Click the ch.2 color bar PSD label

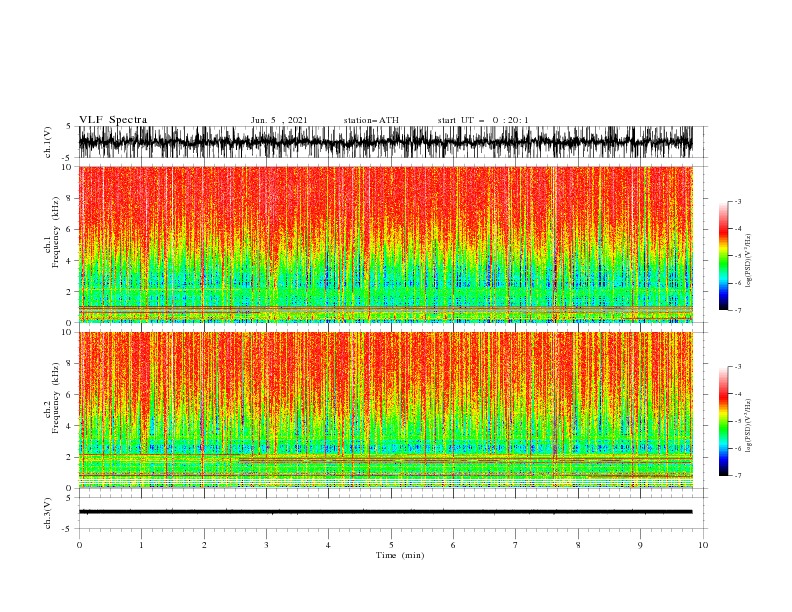(748, 425)
